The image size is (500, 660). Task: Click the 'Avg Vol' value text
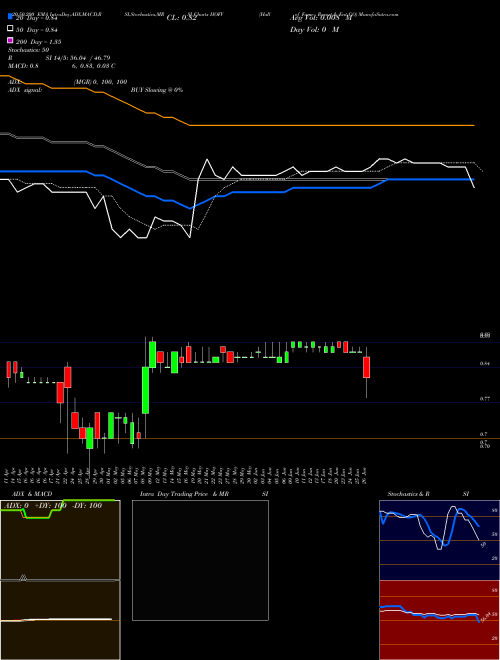[320, 18]
